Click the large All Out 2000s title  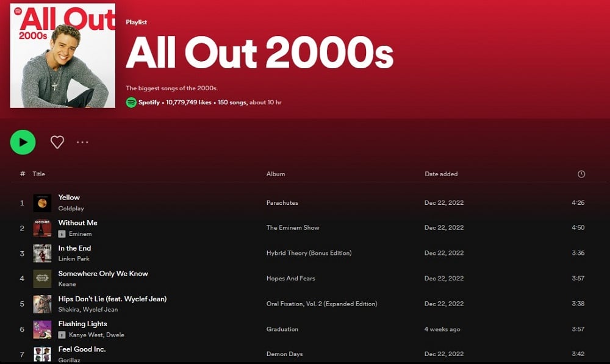coord(259,53)
